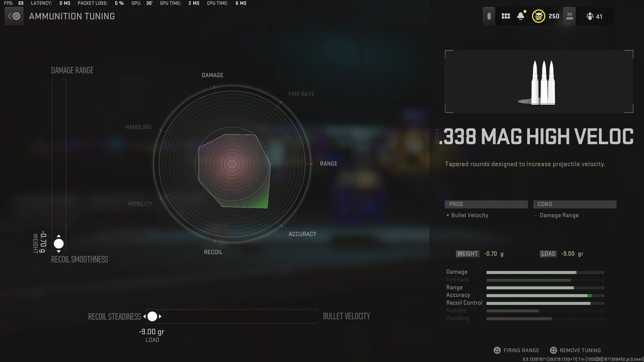The height and width of the screenshot is (362, 644).
Task: Click the CONS header
Action: (575, 204)
